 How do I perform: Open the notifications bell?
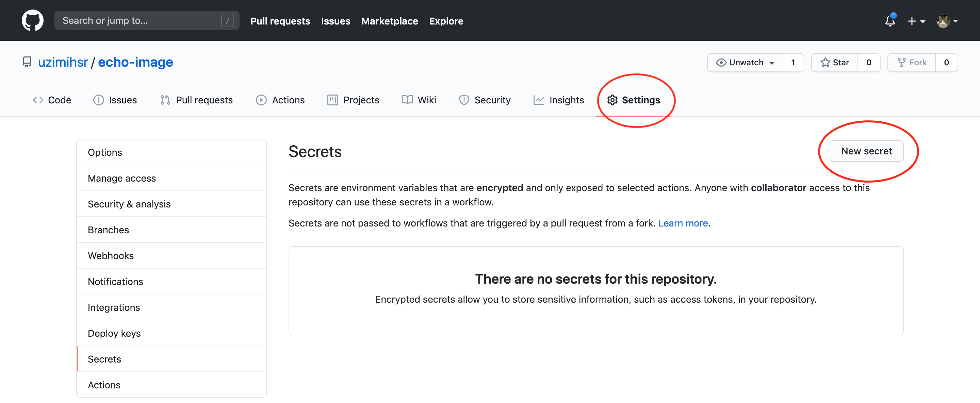890,20
